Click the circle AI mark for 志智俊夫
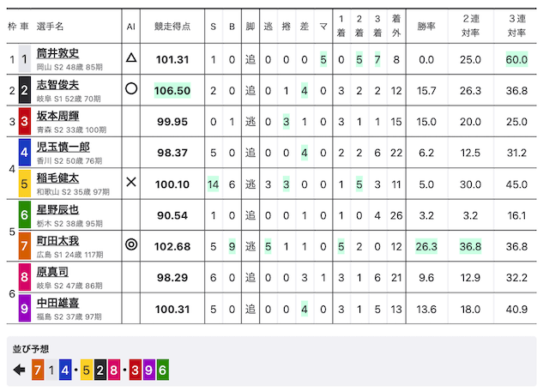The width and height of the screenshot is (549, 392). (x=131, y=88)
